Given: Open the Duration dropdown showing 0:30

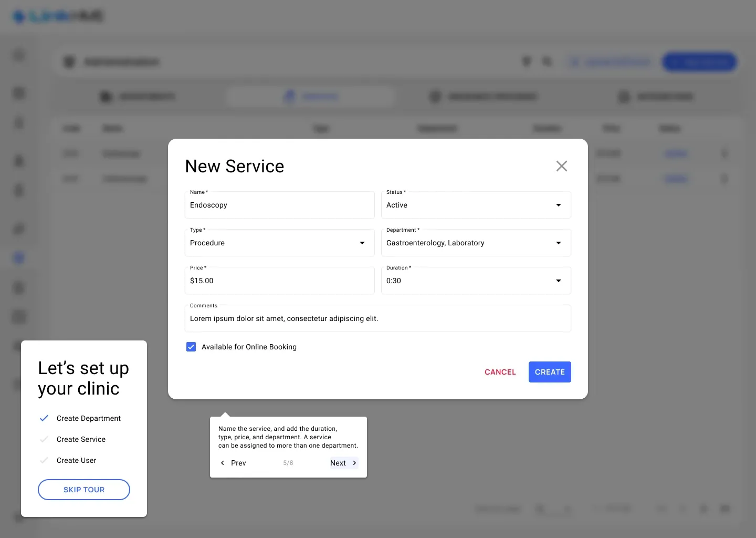Looking at the screenshot, I should click(476, 281).
